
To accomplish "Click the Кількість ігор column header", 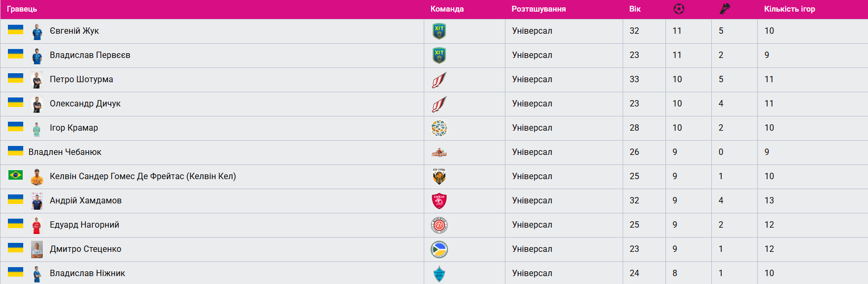I will coord(789,9).
